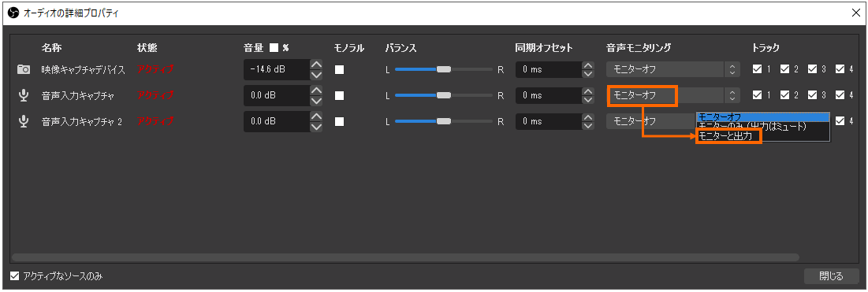Click 音声モニタリング combo box for 音声入力キャプチャ 2
The height and width of the screenshot is (292, 868).
click(x=651, y=120)
